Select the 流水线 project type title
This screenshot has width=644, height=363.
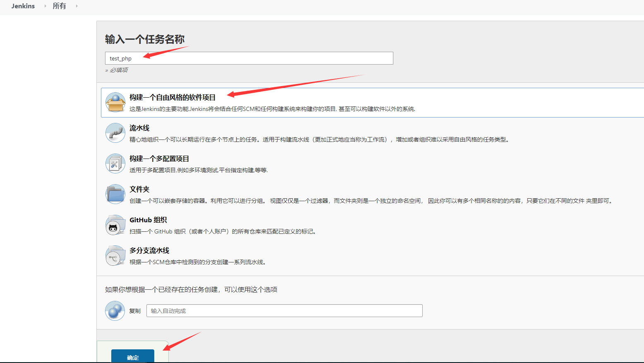139,128
